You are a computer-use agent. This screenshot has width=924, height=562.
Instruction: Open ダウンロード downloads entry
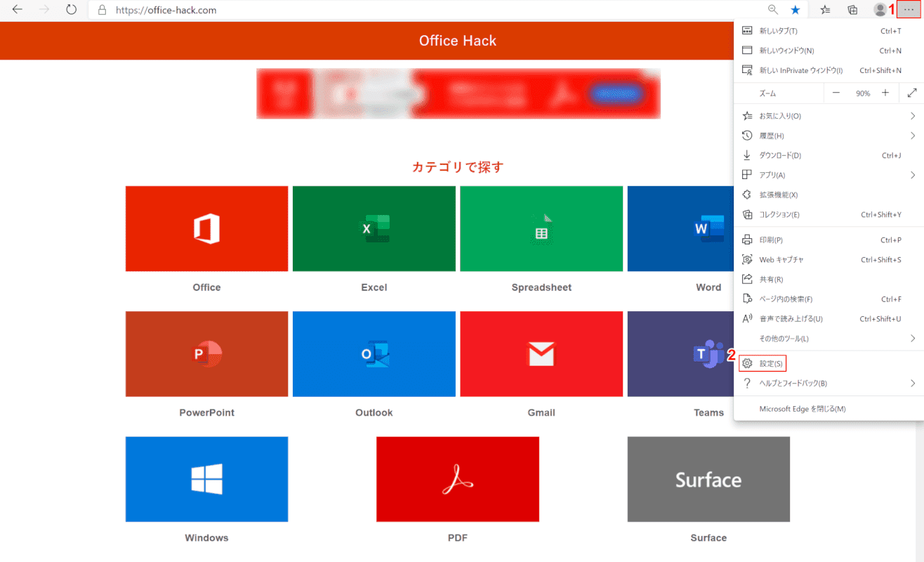point(829,155)
